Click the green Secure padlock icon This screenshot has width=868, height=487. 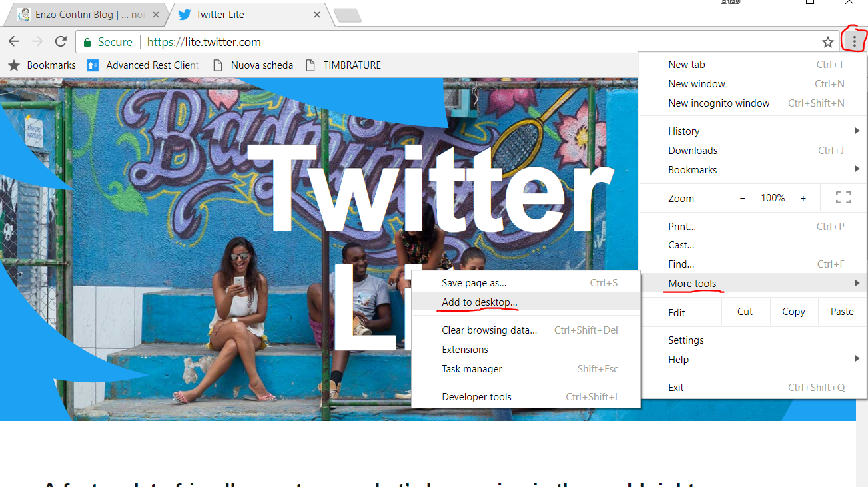point(87,42)
